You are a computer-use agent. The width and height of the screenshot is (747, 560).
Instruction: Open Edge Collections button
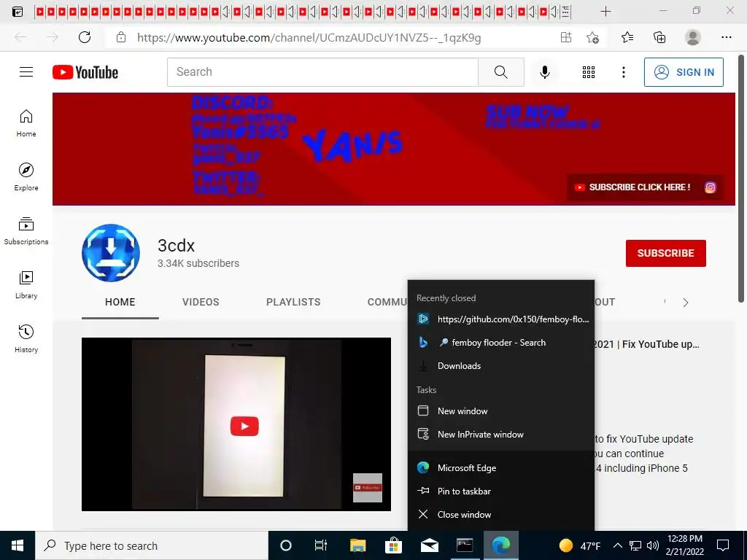point(659,37)
